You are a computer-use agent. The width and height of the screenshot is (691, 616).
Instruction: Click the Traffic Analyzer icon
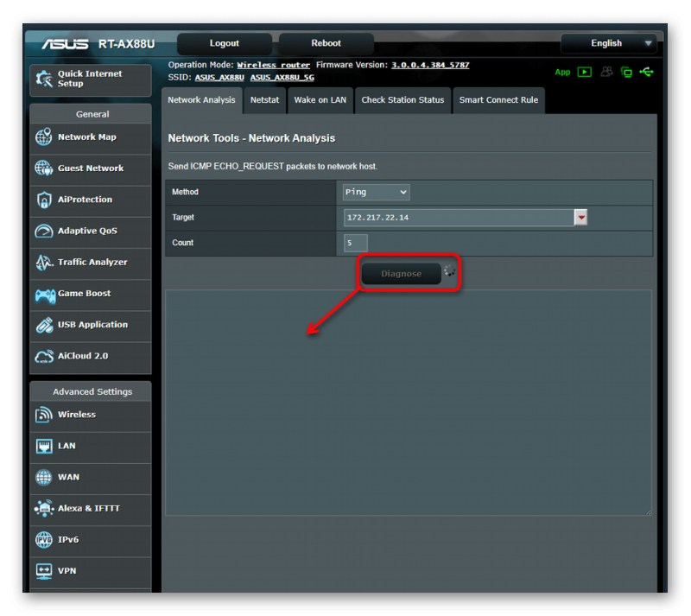(x=44, y=263)
